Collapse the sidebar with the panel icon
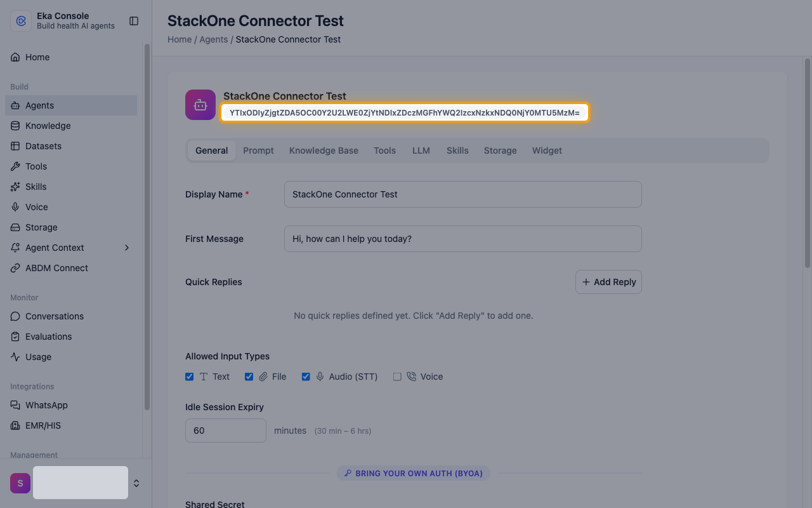812x508 pixels. coord(134,21)
